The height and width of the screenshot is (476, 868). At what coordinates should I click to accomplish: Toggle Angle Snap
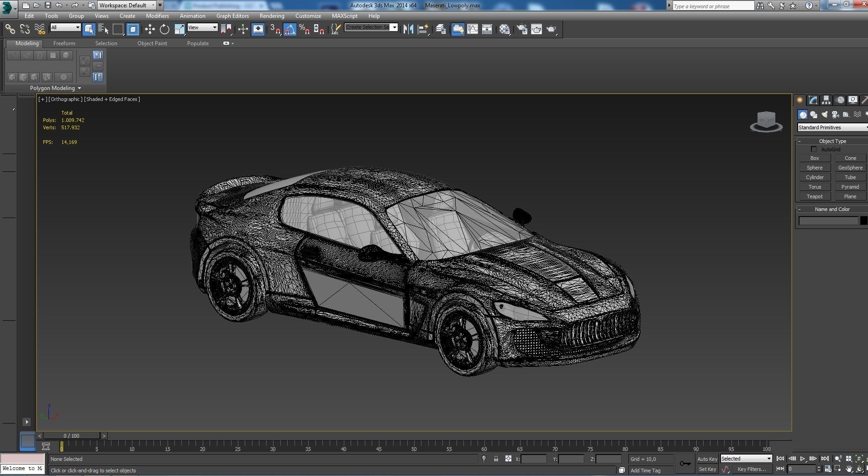click(290, 29)
